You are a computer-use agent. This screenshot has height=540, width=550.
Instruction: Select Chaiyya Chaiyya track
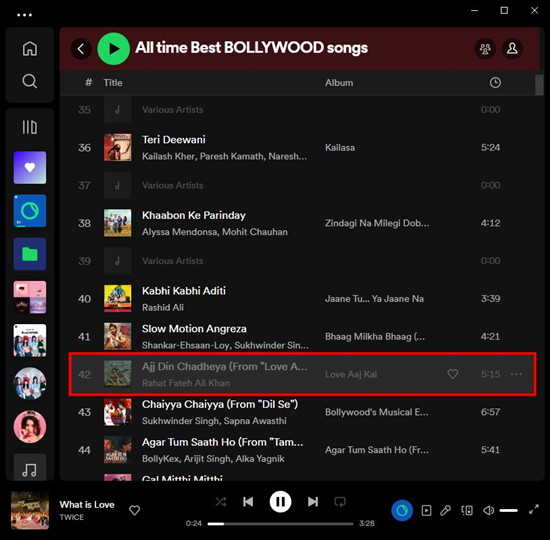click(220, 404)
